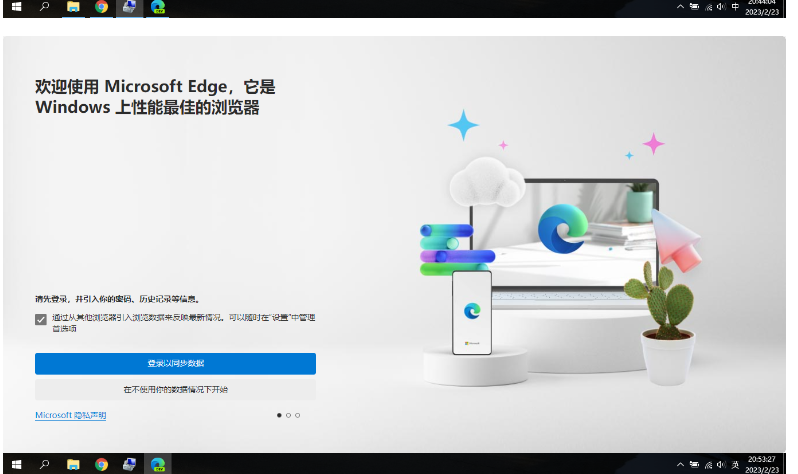The width and height of the screenshot is (798, 474).
Task: Expand hidden tray icons on upper taskbar
Action: (x=680, y=7)
